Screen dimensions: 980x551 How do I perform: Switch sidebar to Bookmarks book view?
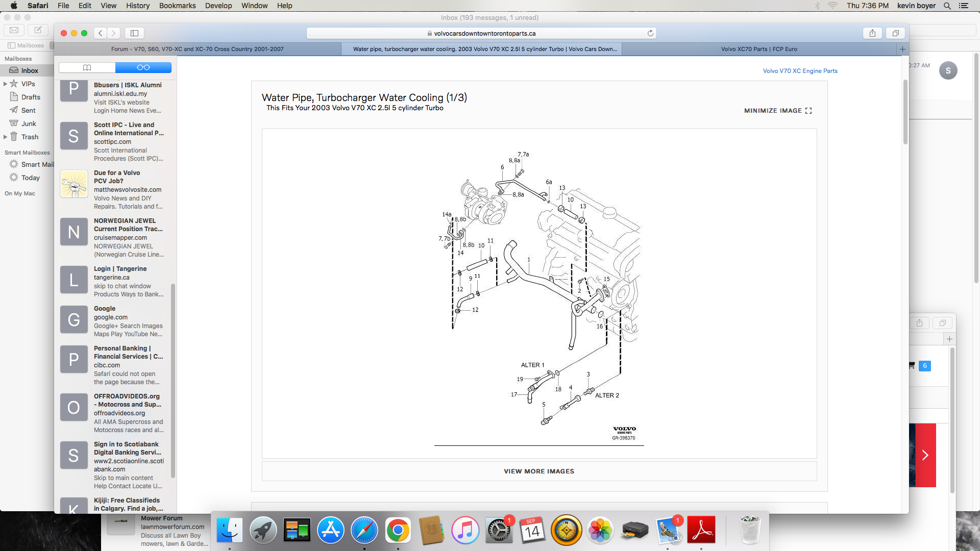(87, 67)
